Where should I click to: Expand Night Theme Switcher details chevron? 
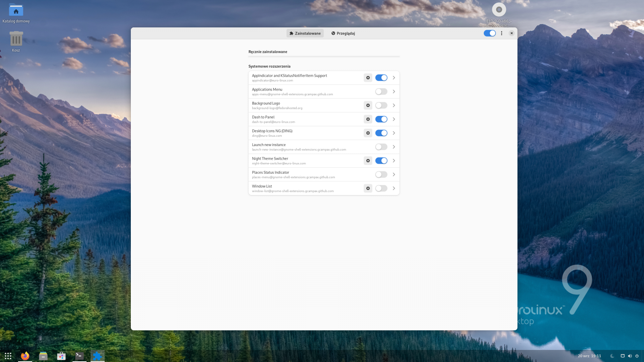[x=394, y=160]
